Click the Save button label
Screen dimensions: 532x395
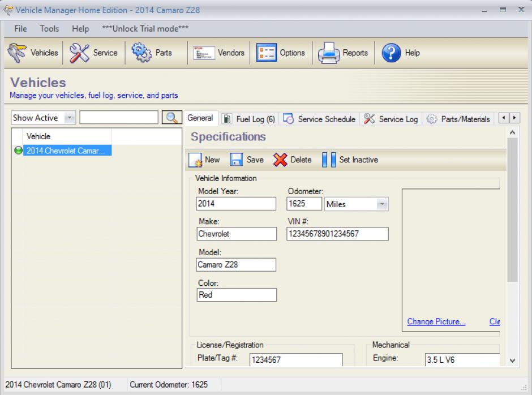(255, 160)
